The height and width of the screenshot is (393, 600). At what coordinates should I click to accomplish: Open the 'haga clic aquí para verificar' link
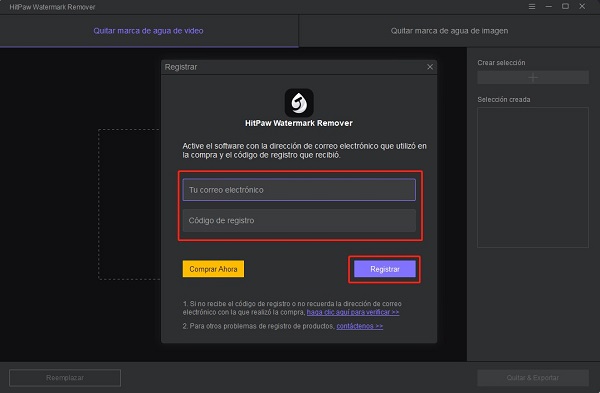coord(353,312)
